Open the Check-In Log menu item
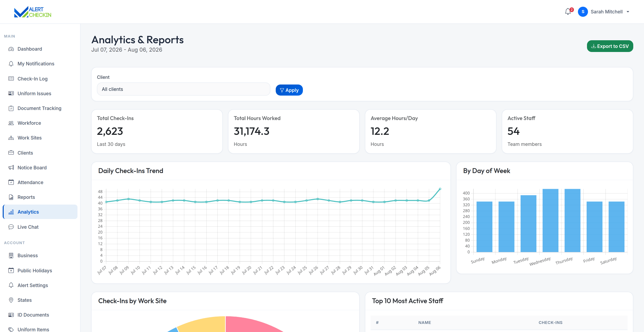644x332 pixels. coord(40,79)
